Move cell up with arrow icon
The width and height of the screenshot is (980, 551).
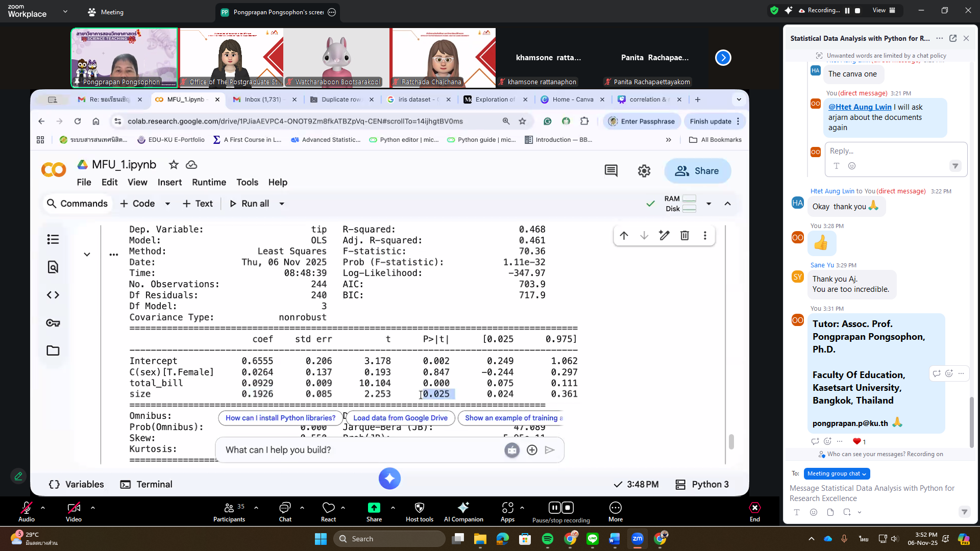pyautogui.click(x=624, y=235)
